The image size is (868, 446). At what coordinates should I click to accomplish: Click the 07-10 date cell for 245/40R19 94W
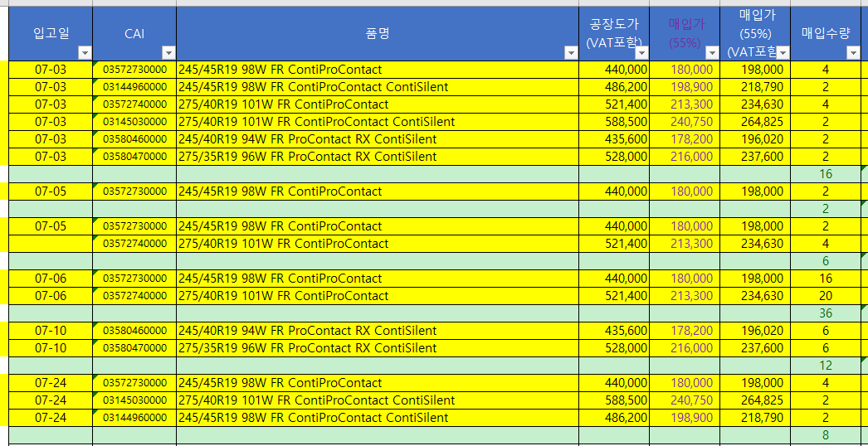[51, 331]
